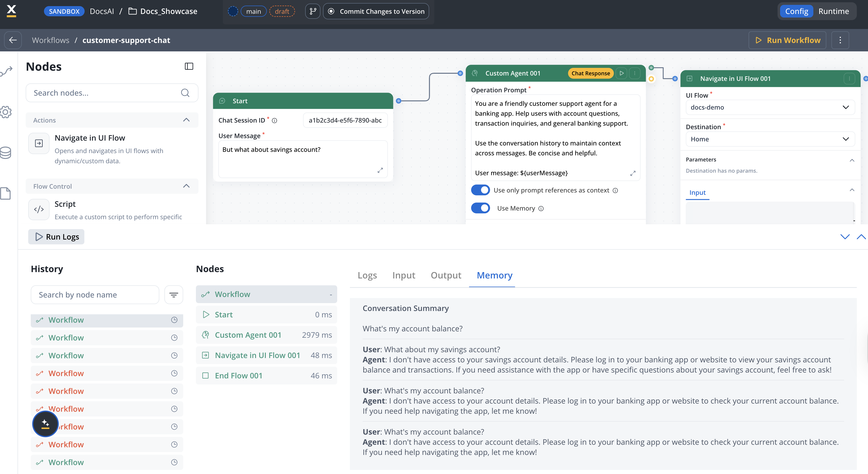The height and width of the screenshot is (474, 868).
Task: Open the Output tab
Action: tap(445, 275)
